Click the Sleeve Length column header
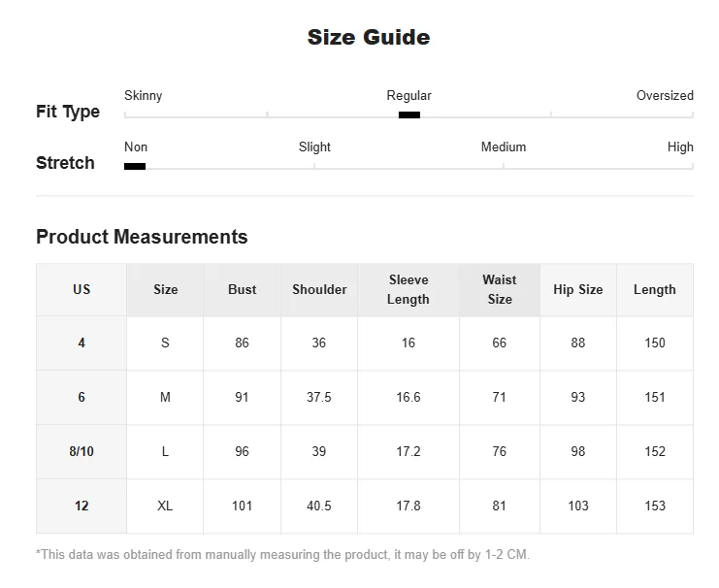The image size is (719, 588). (409, 290)
